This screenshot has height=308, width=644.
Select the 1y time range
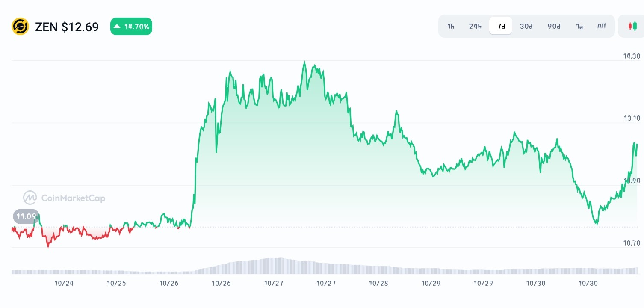pos(579,26)
